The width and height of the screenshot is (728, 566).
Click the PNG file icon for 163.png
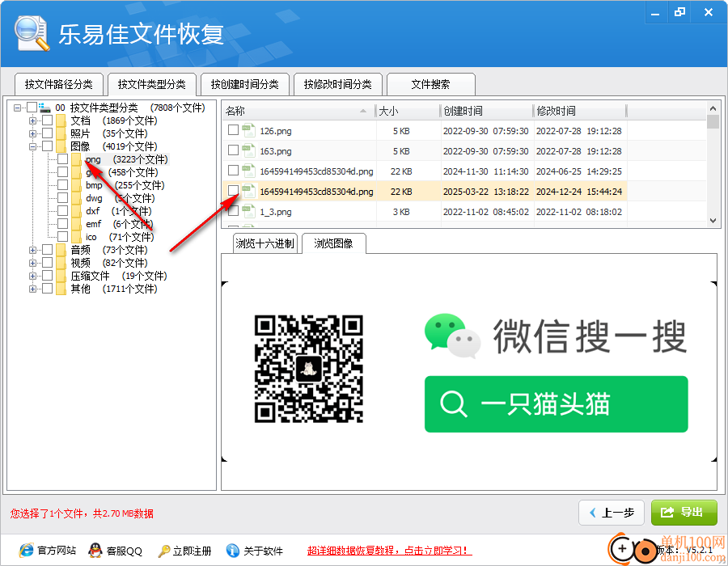(x=249, y=150)
